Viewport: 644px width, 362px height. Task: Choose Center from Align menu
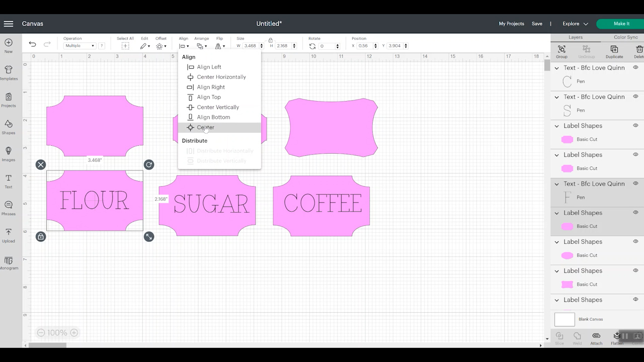[x=219, y=127]
